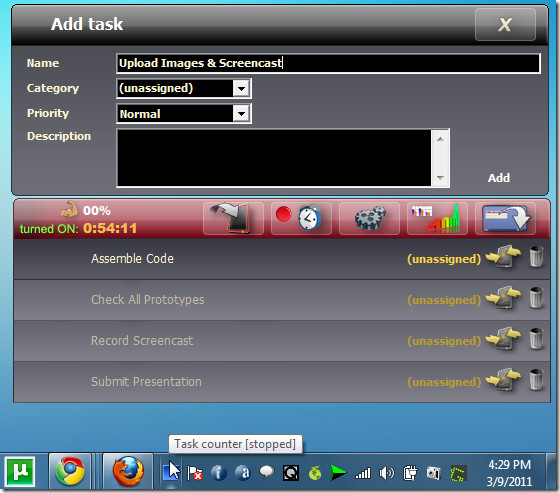Click move arrows icon for Check All Prototypes
This screenshot has width=560, height=493.
(x=504, y=298)
